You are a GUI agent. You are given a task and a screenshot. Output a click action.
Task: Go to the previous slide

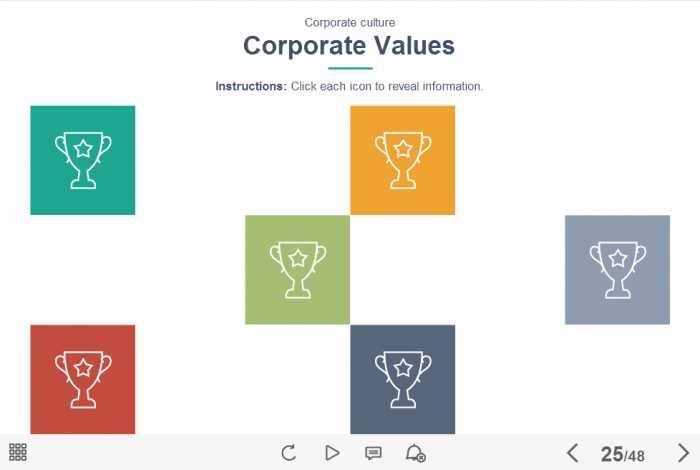(x=573, y=453)
